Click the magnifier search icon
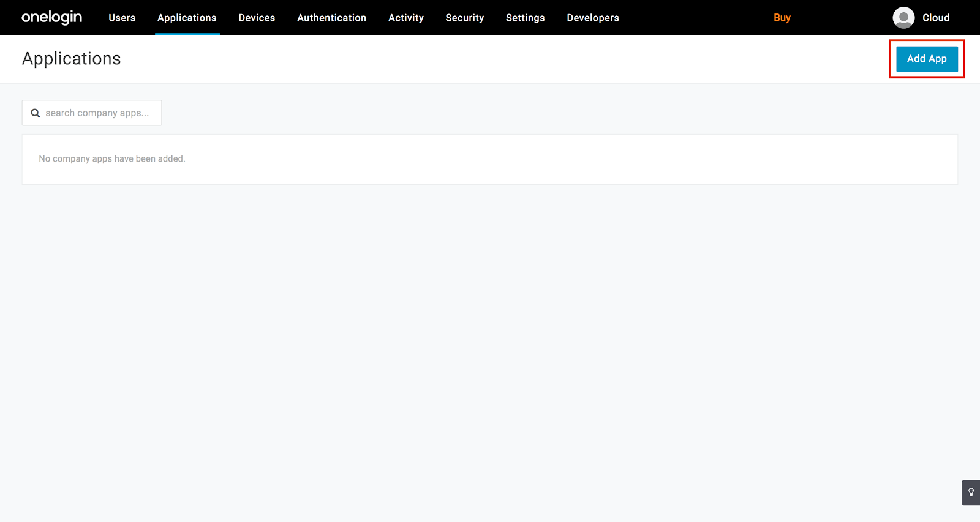Screen dimensions: 980x522 36,113
